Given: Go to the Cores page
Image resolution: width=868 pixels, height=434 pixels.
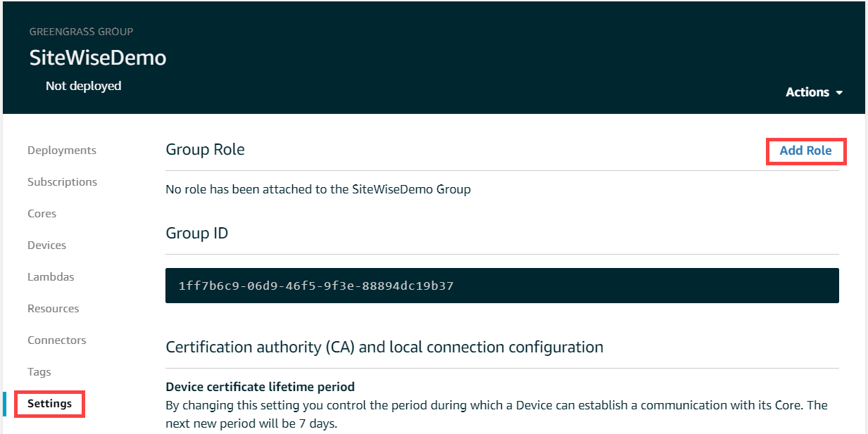Looking at the screenshot, I should click(x=42, y=214).
